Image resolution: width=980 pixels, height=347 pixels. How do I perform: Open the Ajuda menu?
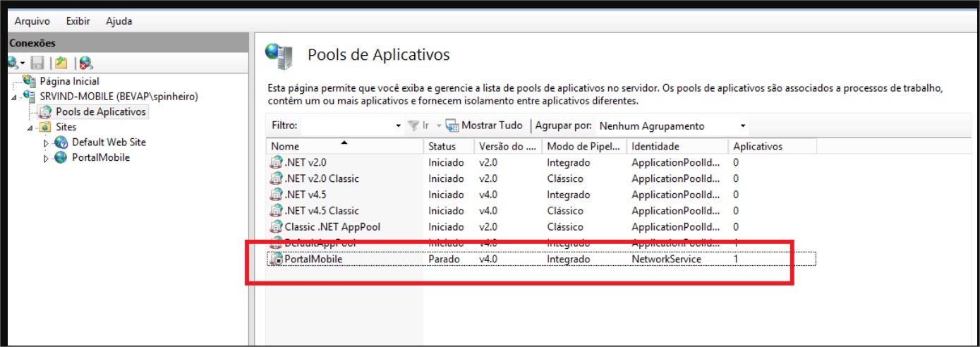pos(119,21)
